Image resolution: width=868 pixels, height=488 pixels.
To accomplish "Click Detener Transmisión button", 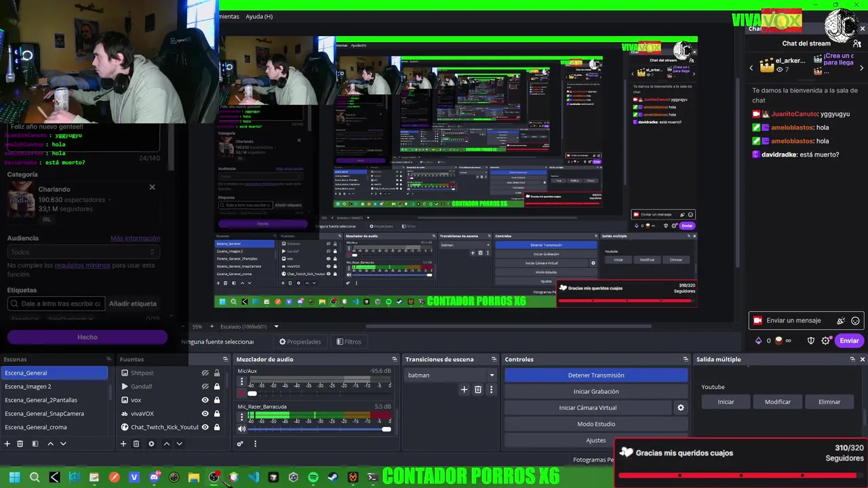I will coord(596,375).
